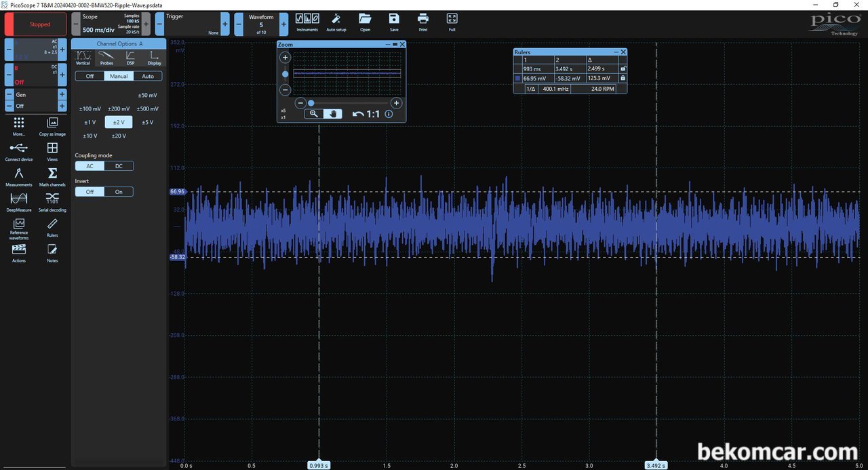
Task: Click vertical zoom slider handle in Zoom window
Action: [285, 74]
